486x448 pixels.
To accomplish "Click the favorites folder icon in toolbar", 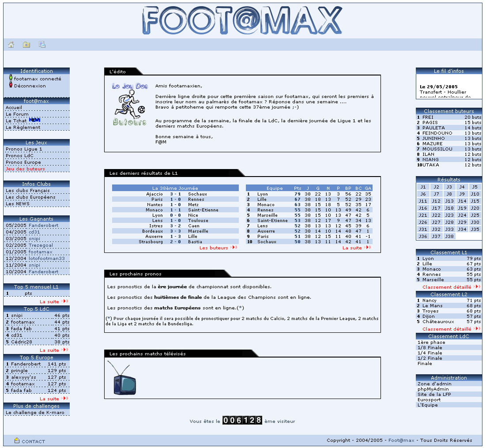I will click(27, 45).
